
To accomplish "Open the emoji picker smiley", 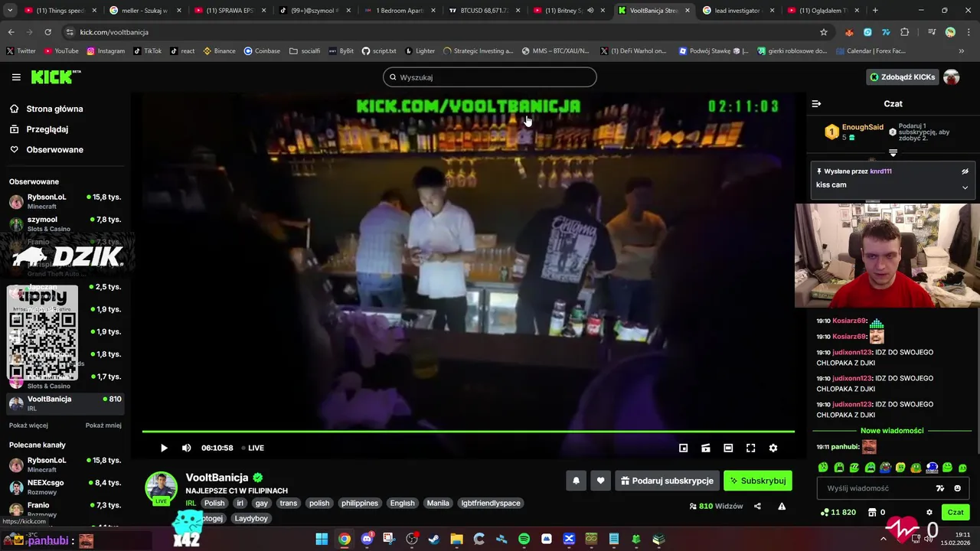I will click(957, 488).
